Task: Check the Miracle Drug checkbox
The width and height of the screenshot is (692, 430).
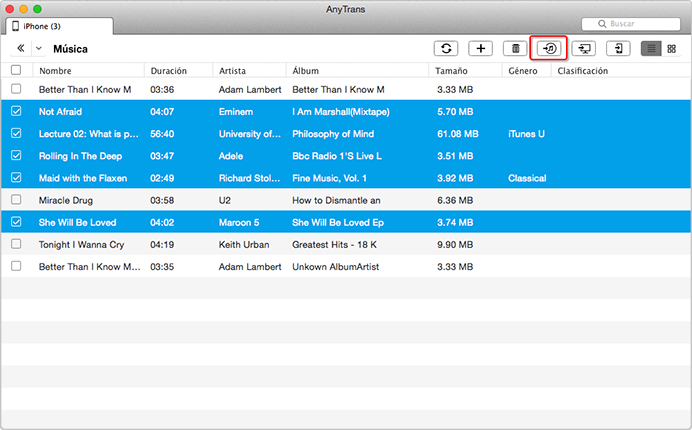Action: (x=16, y=200)
